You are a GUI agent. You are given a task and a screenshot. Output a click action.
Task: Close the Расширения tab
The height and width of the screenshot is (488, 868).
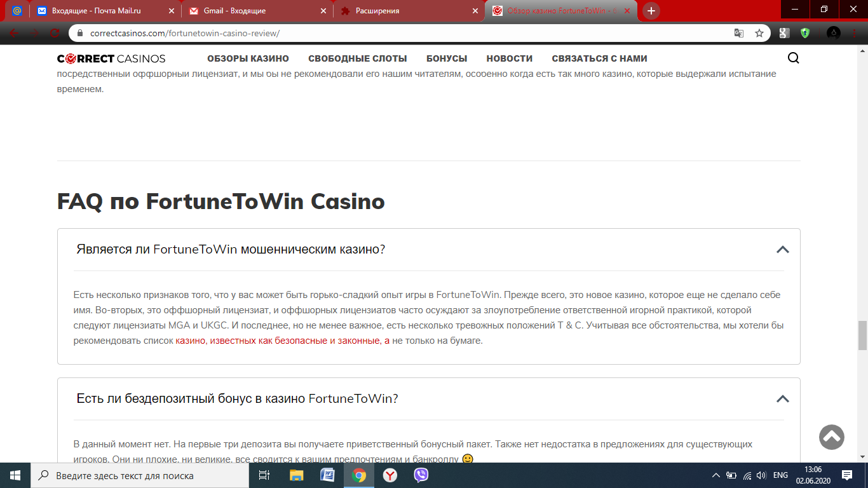pyautogui.click(x=475, y=11)
